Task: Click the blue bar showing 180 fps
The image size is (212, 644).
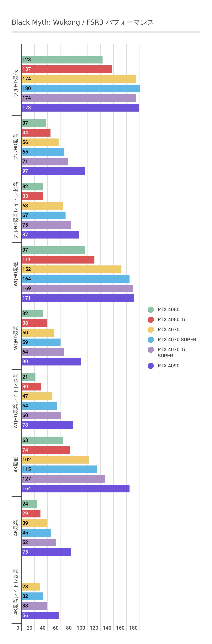Action: point(80,88)
